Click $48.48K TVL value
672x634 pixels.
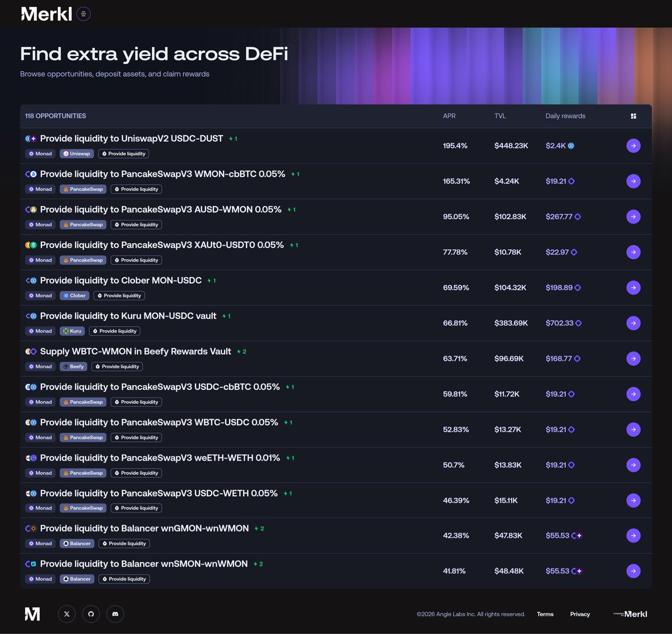[509, 571]
